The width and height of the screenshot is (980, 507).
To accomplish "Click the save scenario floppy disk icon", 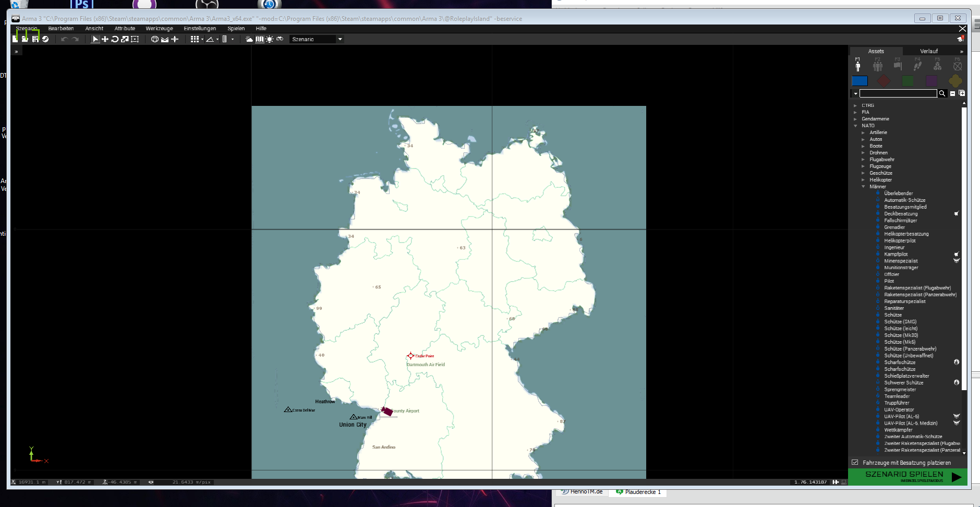I will [x=35, y=39].
